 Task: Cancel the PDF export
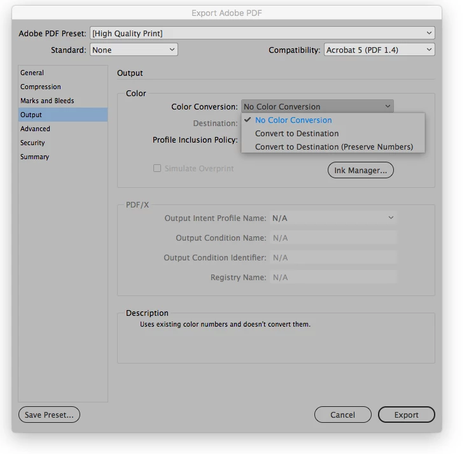pos(343,415)
